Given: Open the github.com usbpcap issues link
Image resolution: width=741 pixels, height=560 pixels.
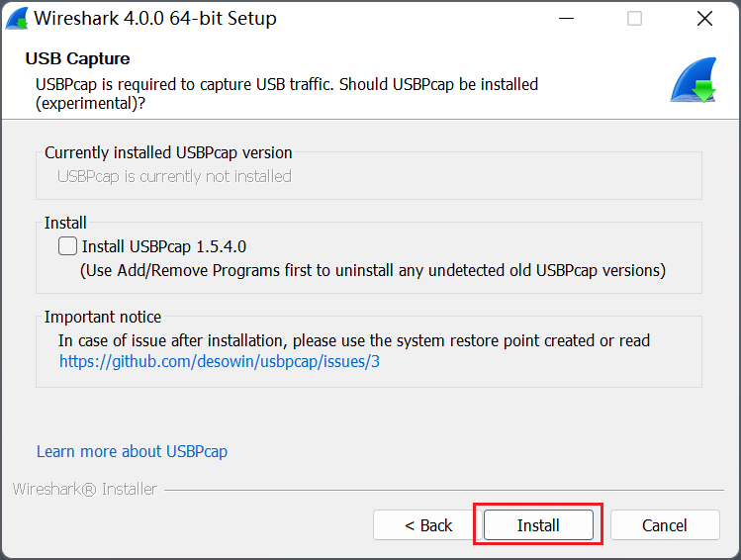Looking at the screenshot, I should coord(220,362).
